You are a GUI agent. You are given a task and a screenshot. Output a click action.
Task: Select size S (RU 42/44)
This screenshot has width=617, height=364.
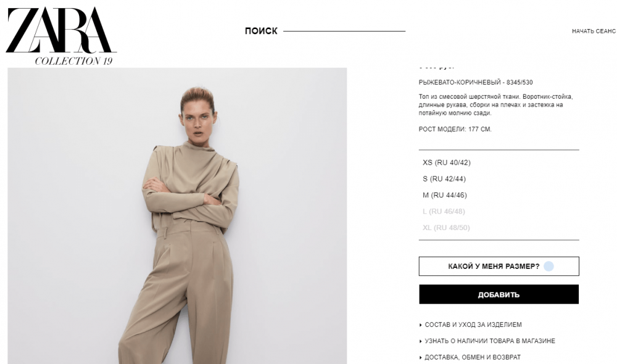[444, 179]
